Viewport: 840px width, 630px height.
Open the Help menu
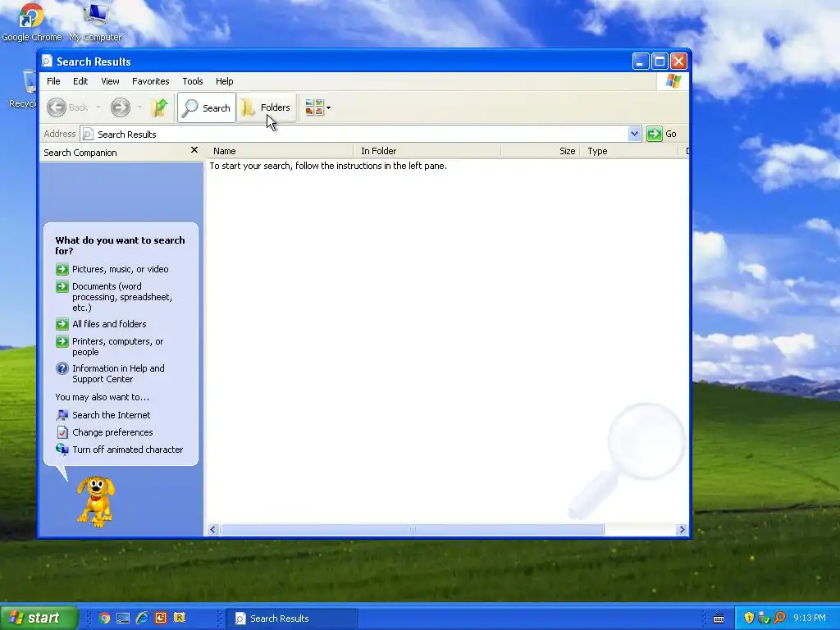tap(225, 81)
